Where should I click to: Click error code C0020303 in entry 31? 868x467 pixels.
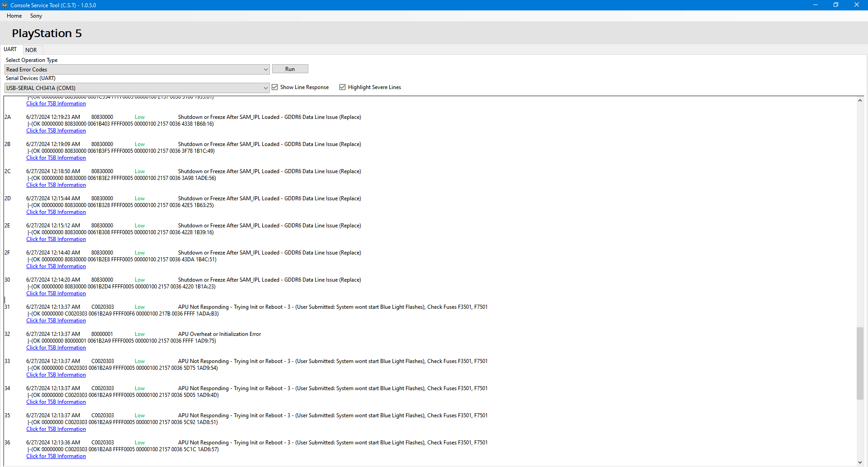click(x=103, y=307)
